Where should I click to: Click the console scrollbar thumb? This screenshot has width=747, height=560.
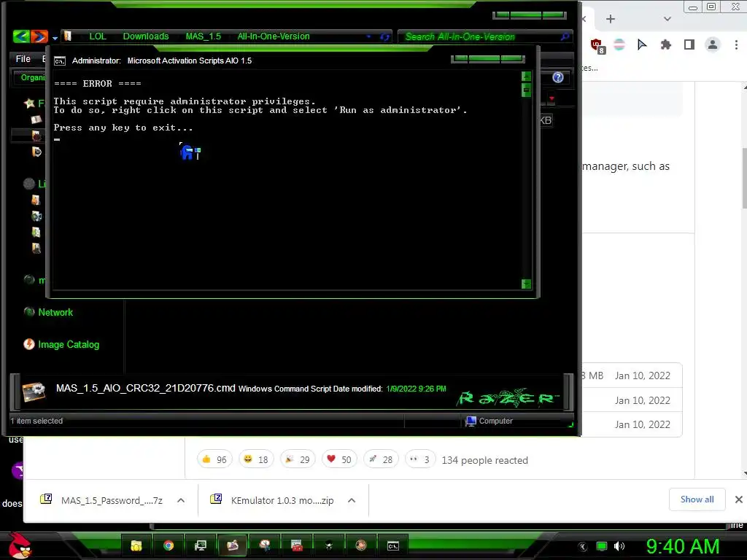click(x=527, y=90)
